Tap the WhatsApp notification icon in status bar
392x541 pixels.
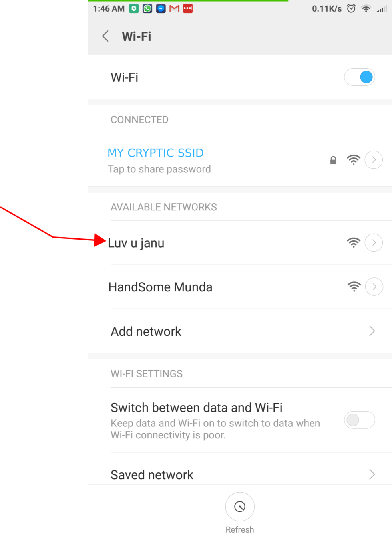click(147, 8)
